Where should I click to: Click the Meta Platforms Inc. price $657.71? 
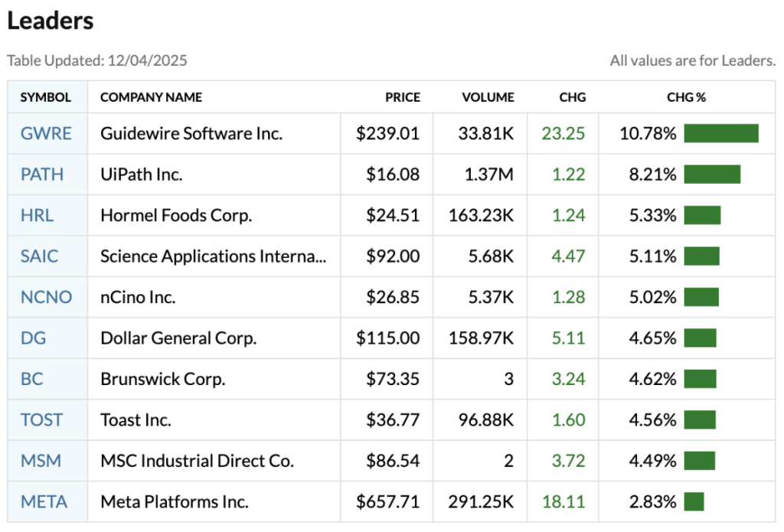[387, 502]
